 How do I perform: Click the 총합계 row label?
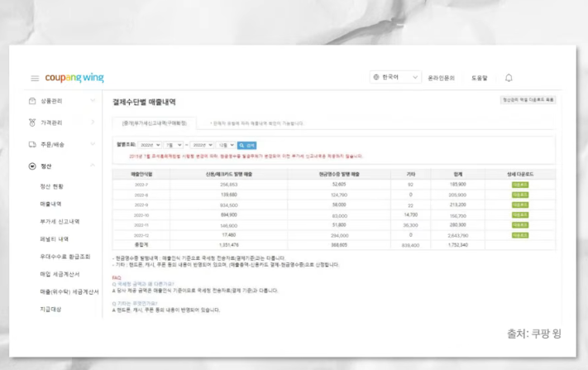click(141, 245)
